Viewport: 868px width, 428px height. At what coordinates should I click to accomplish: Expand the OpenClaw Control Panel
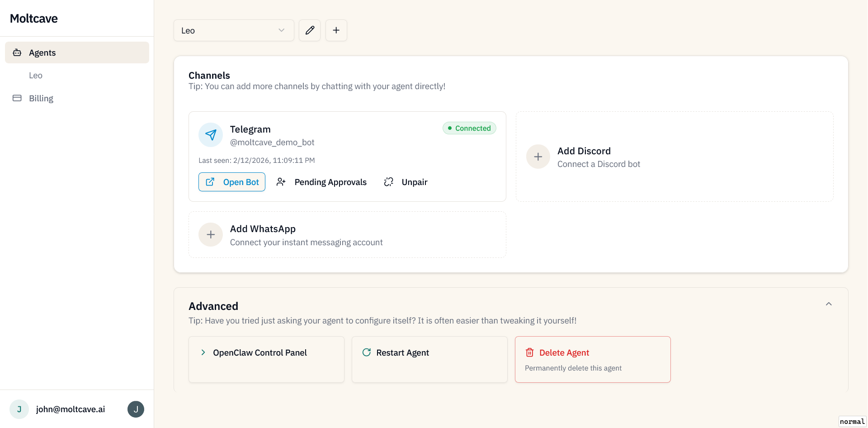point(260,353)
